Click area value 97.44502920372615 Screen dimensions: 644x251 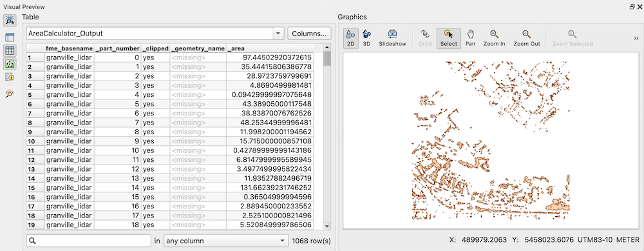[x=277, y=57]
